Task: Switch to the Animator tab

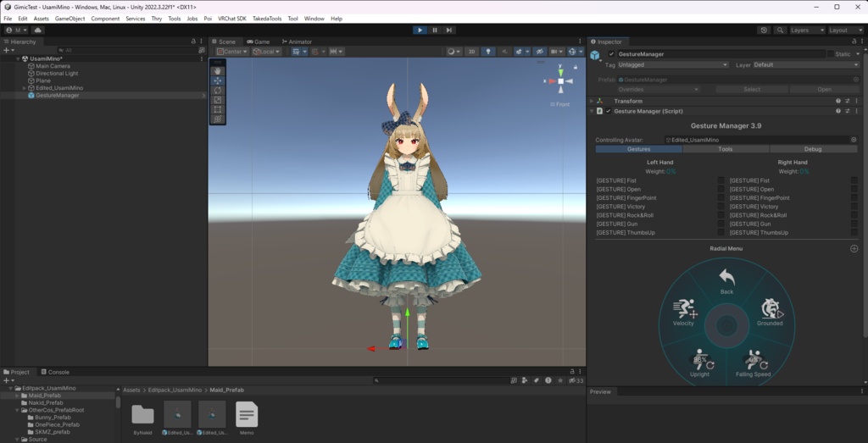Action: 296,42
